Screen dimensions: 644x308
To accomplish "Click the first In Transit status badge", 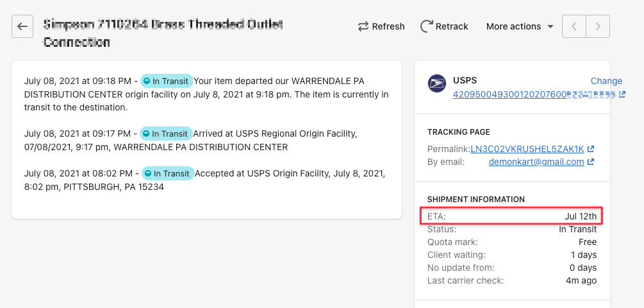I will (167, 81).
